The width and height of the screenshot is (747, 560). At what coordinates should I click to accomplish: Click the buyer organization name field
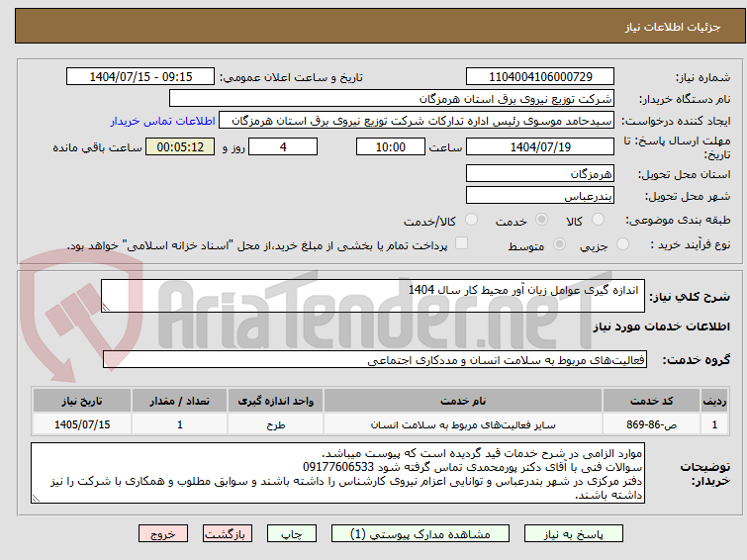tap(392, 99)
